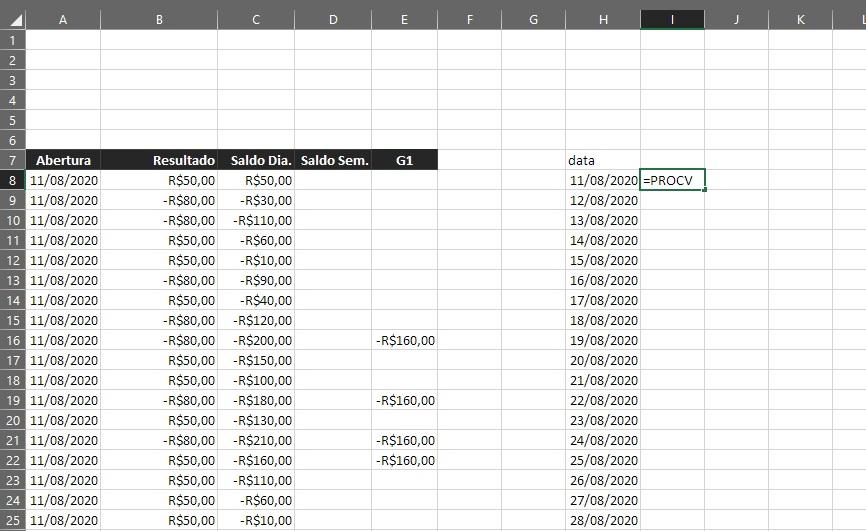This screenshot has height=531, width=866.
Task: Select the 27/08/2020 date cell
Action: [603, 500]
